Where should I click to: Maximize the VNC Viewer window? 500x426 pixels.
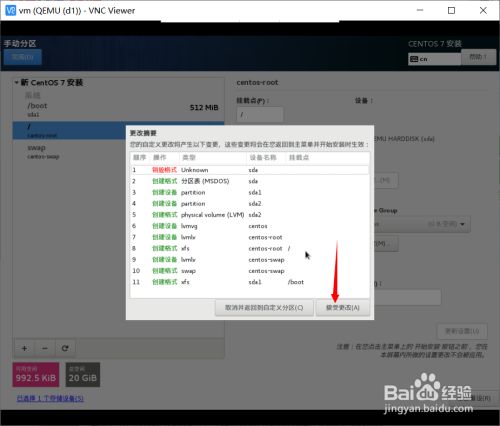click(x=451, y=10)
